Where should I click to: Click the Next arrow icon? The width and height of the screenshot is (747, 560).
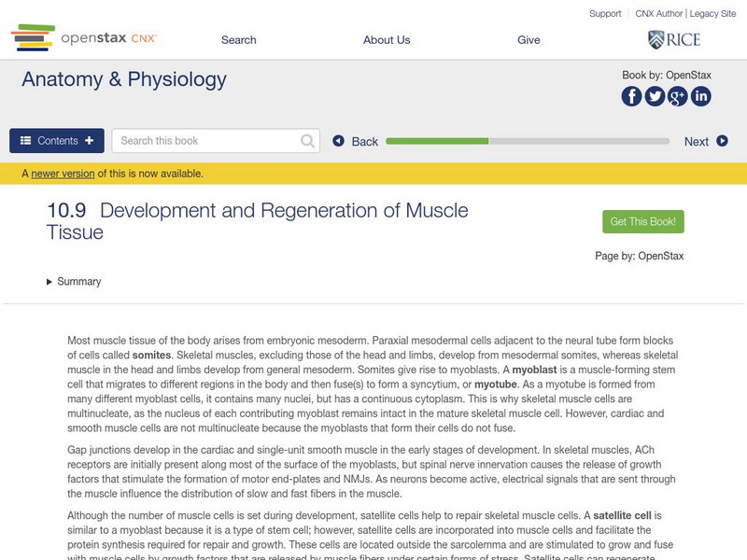722,141
